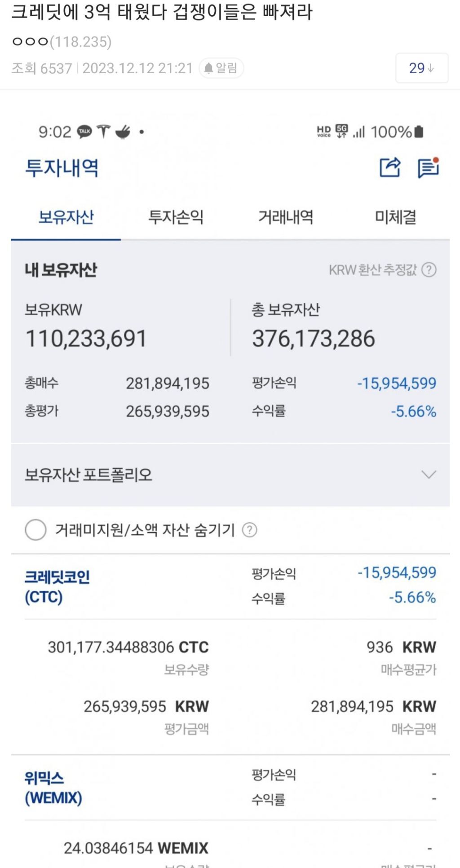Open the 위믹스 (WEMIX) asset entry

click(53, 788)
